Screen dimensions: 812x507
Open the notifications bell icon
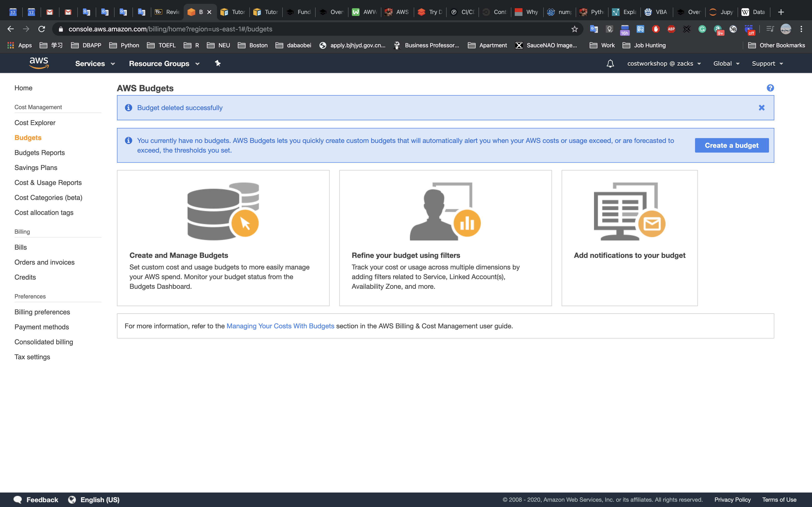[x=610, y=64]
